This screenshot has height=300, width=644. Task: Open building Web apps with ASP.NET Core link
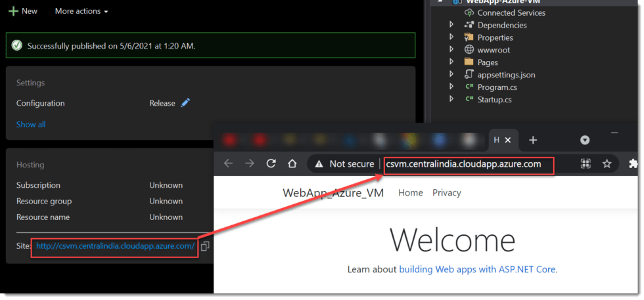tap(478, 270)
